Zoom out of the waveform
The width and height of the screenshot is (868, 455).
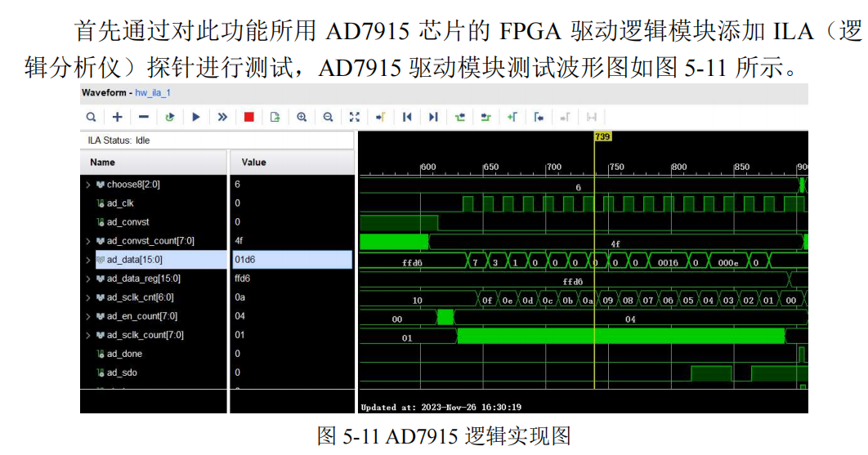coord(328,117)
